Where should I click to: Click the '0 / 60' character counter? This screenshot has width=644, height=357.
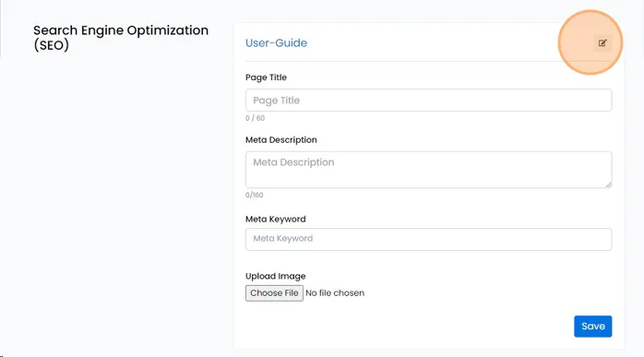click(x=255, y=118)
